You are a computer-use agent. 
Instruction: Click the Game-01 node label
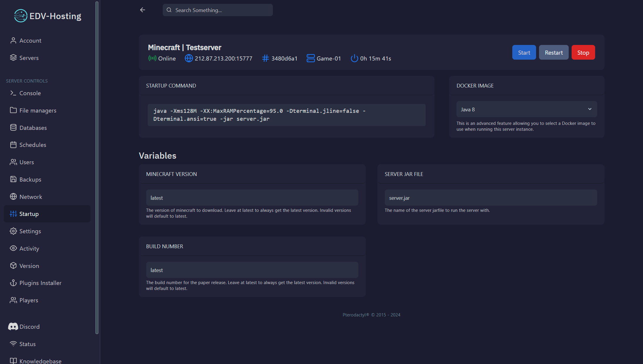329,58
